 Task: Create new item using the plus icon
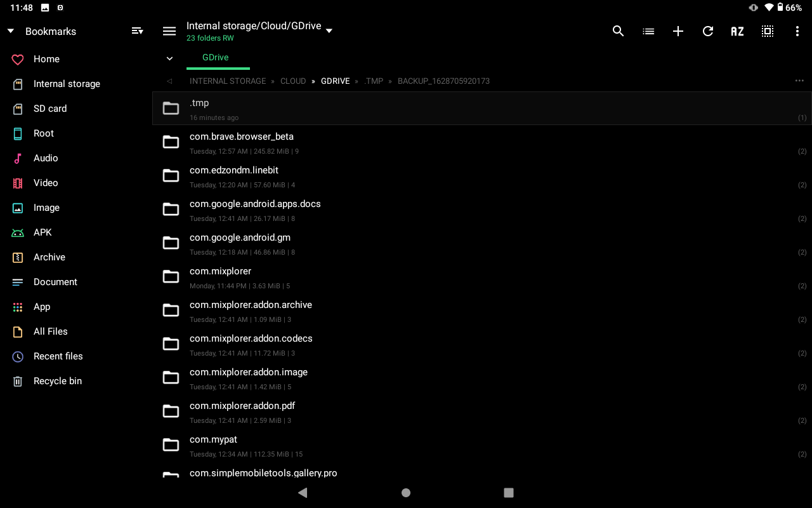tap(678, 30)
